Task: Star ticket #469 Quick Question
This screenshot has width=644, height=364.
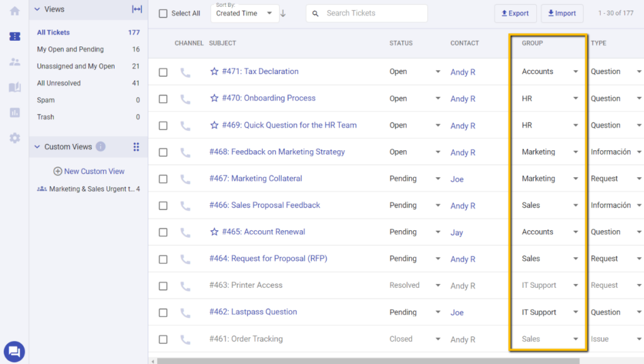Action: pyautogui.click(x=214, y=125)
